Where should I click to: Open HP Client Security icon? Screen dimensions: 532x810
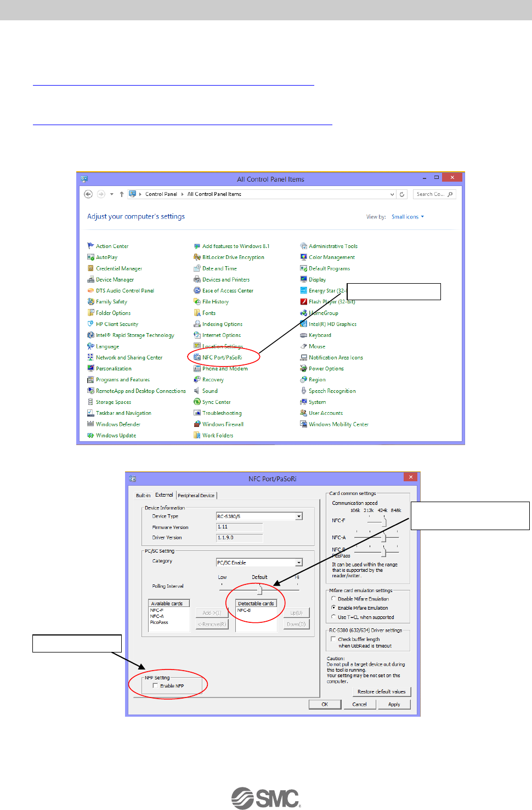[90, 324]
